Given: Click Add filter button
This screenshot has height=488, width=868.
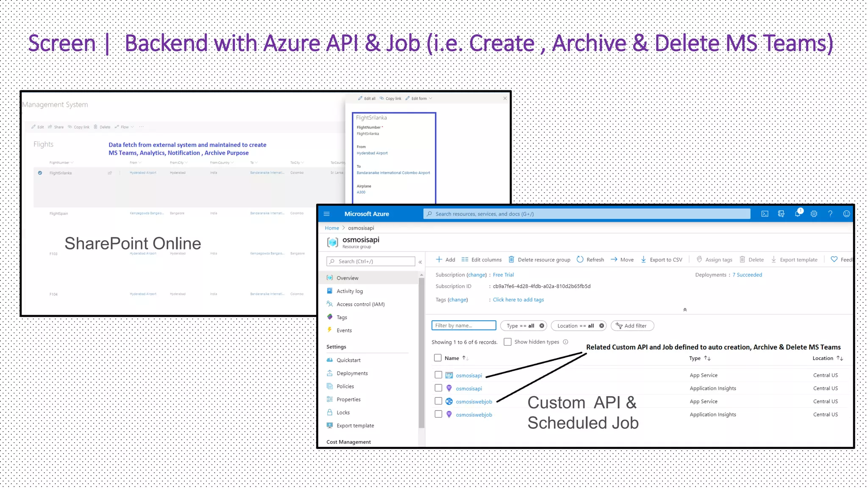Looking at the screenshot, I should click(x=632, y=326).
